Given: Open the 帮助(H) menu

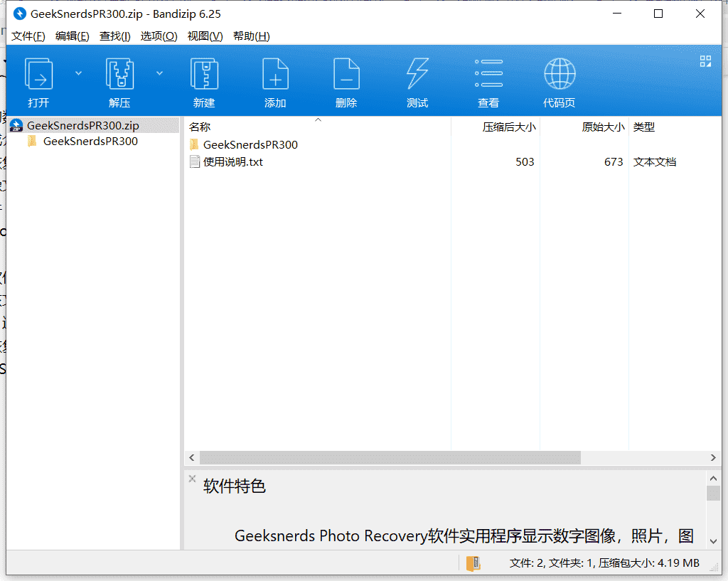Looking at the screenshot, I should pyautogui.click(x=251, y=36).
